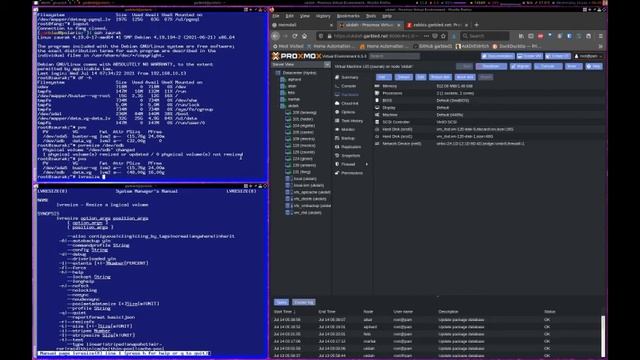Click the Help button in Proxmox
Viewport: 640px width, 360px height.
pyautogui.click(x=594, y=66)
